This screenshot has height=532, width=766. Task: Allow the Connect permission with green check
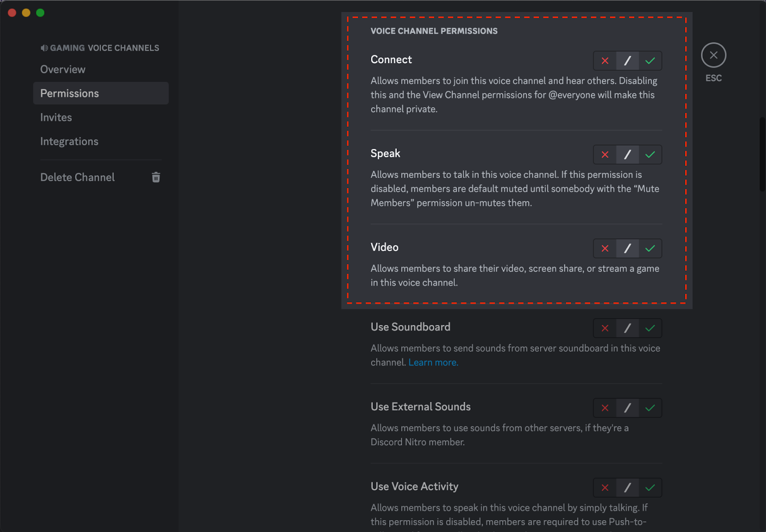650,61
